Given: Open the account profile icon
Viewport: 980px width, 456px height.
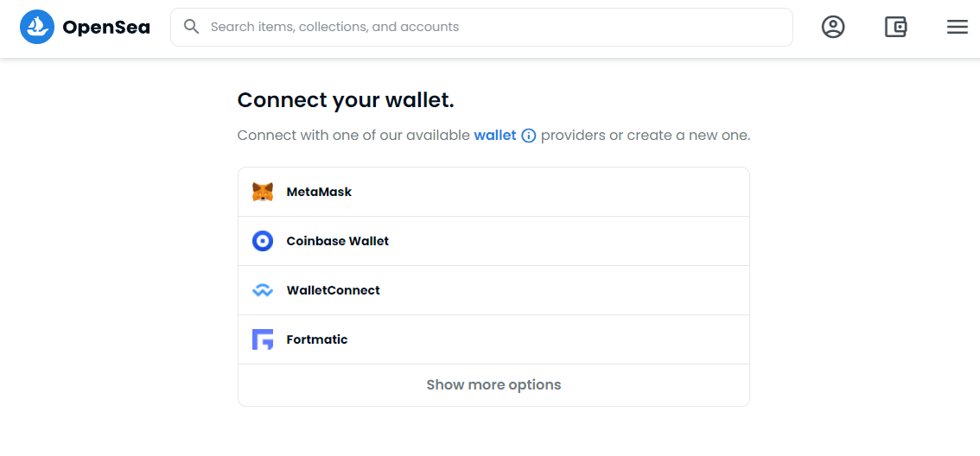Looking at the screenshot, I should [x=833, y=27].
